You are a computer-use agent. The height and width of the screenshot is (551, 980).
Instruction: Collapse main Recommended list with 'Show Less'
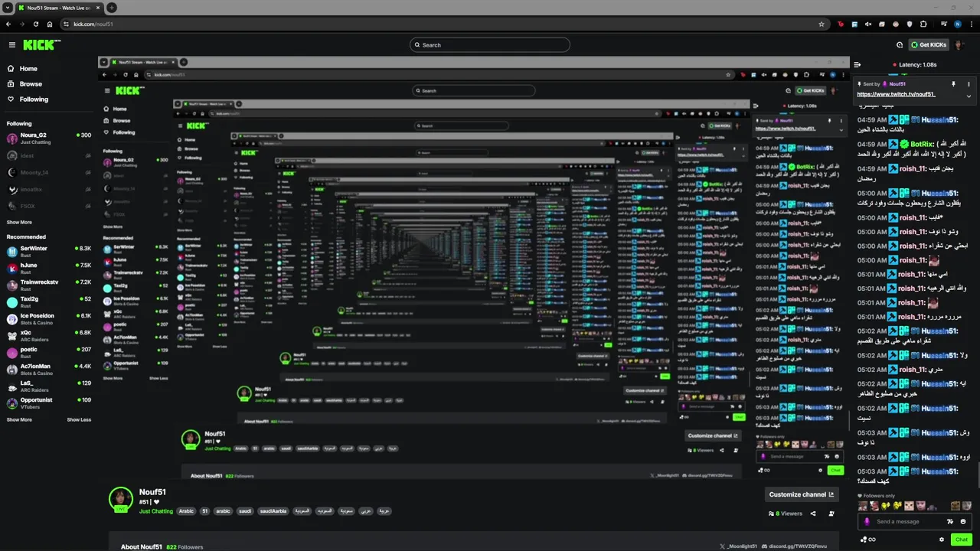click(79, 420)
